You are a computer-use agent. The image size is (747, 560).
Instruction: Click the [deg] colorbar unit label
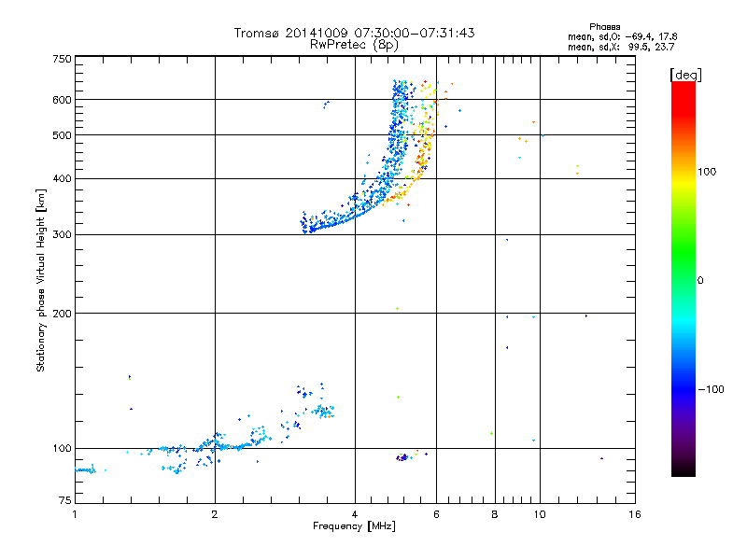pos(686,74)
